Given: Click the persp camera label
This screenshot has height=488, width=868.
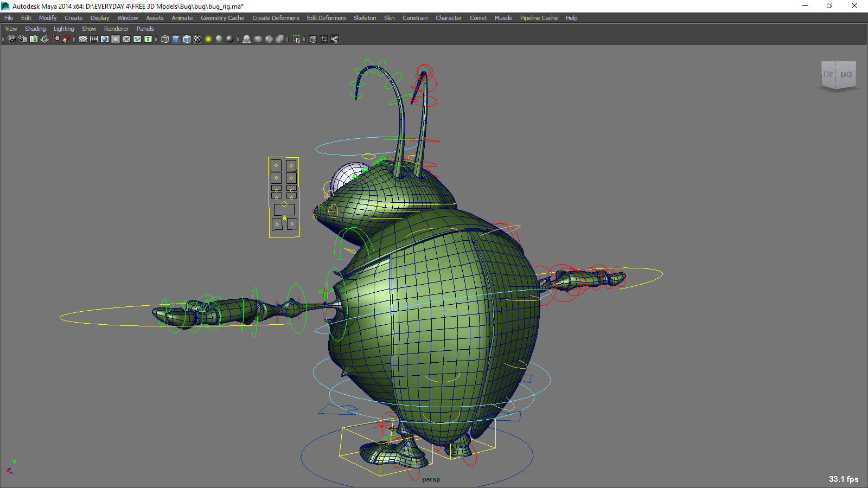Looking at the screenshot, I should tap(430, 479).
